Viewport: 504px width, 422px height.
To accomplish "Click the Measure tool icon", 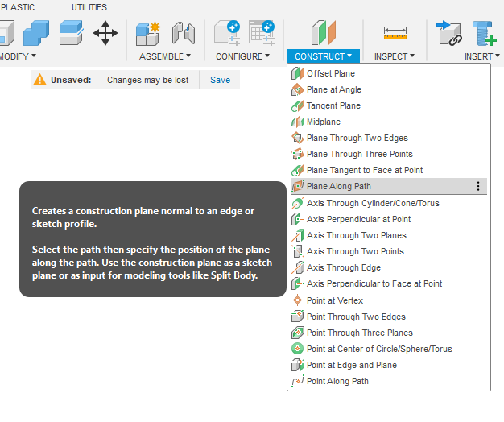I will point(395,33).
